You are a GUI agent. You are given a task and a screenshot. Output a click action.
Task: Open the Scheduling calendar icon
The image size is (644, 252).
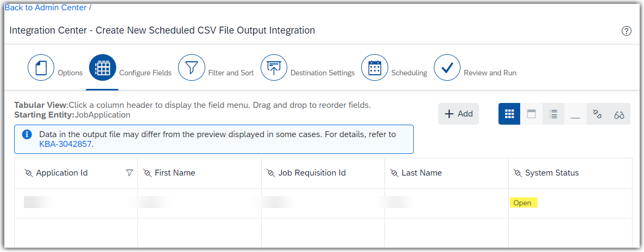pyautogui.click(x=375, y=68)
